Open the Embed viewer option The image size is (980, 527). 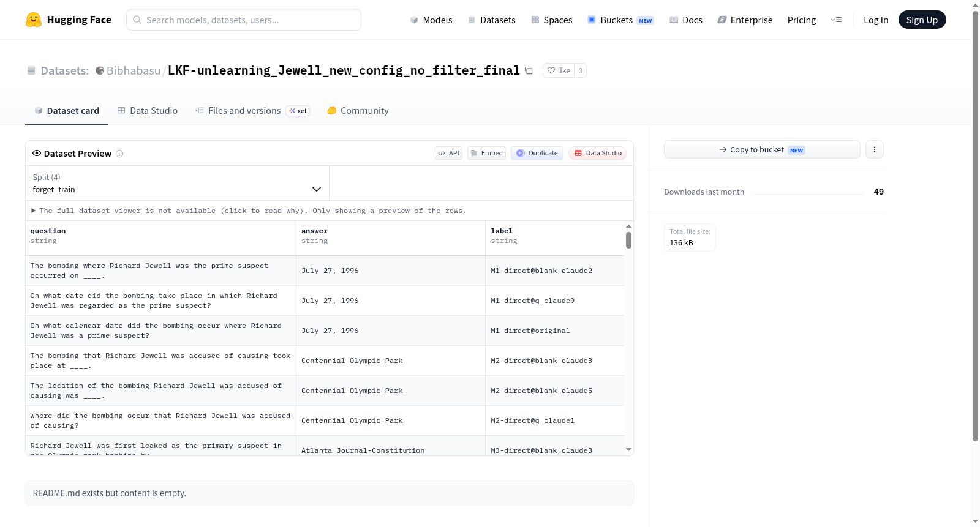[486, 153]
